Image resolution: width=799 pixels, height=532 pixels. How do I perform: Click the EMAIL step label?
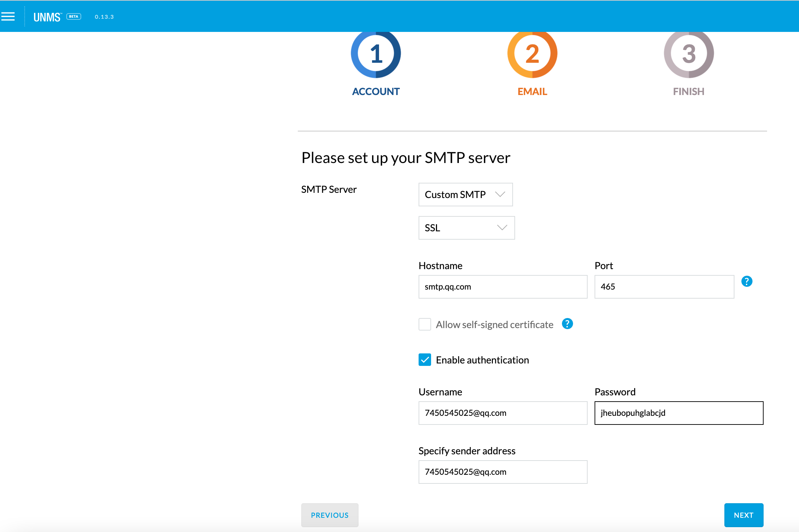click(x=532, y=92)
